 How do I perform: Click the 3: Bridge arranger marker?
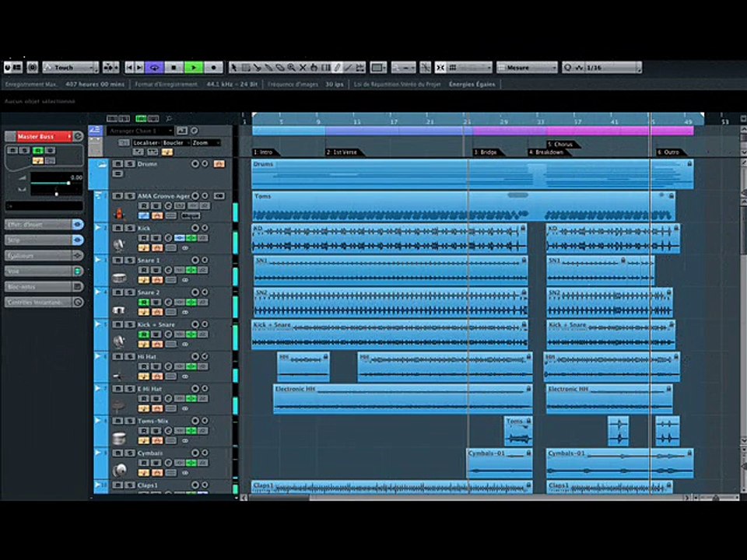tap(487, 152)
